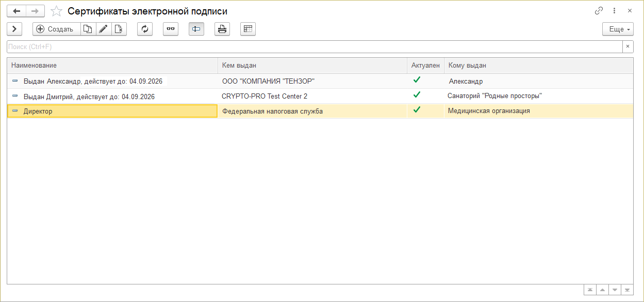Go back with the left arrow
This screenshot has width=644, height=302.
16,11
